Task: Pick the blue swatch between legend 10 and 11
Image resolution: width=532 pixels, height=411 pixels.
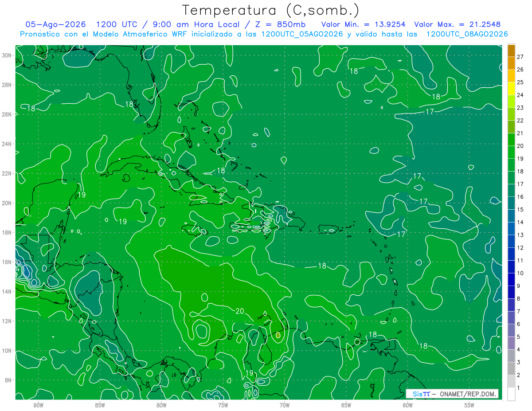Action: 511,266
